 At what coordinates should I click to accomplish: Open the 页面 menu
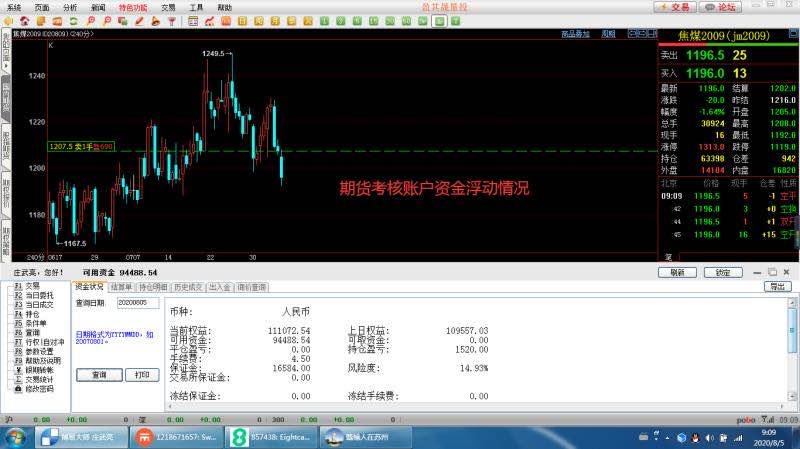(x=42, y=7)
